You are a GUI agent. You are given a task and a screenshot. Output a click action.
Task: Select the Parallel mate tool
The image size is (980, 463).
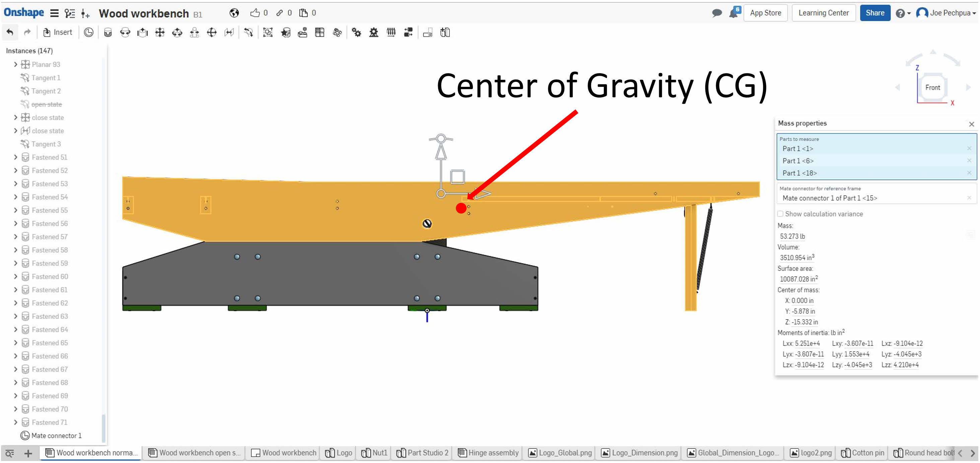[229, 33]
